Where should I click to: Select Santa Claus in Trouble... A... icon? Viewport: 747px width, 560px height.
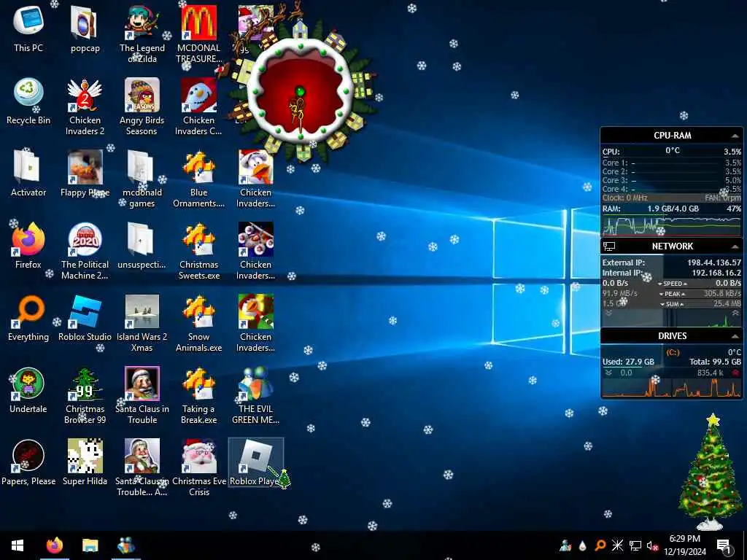(x=142, y=468)
